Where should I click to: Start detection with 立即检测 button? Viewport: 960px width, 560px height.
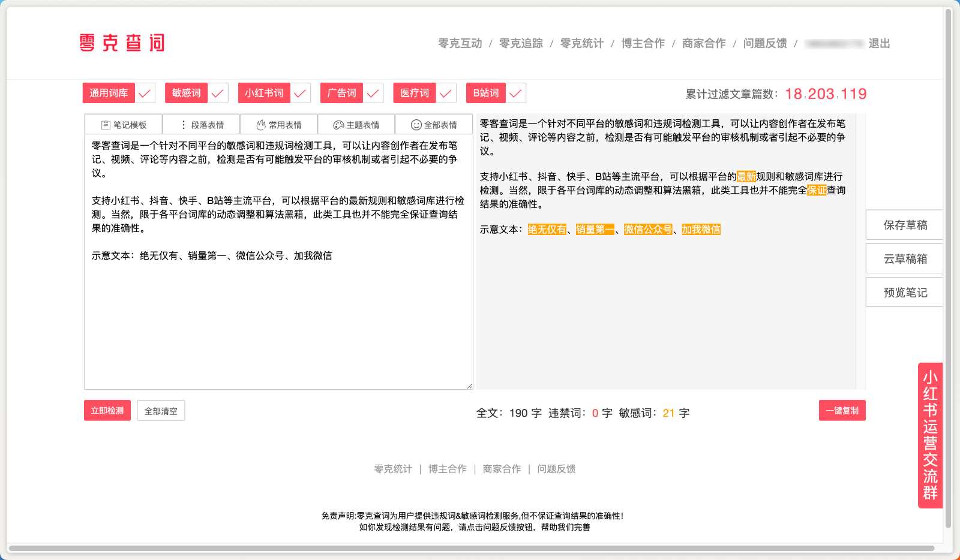click(x=107, y=410)
